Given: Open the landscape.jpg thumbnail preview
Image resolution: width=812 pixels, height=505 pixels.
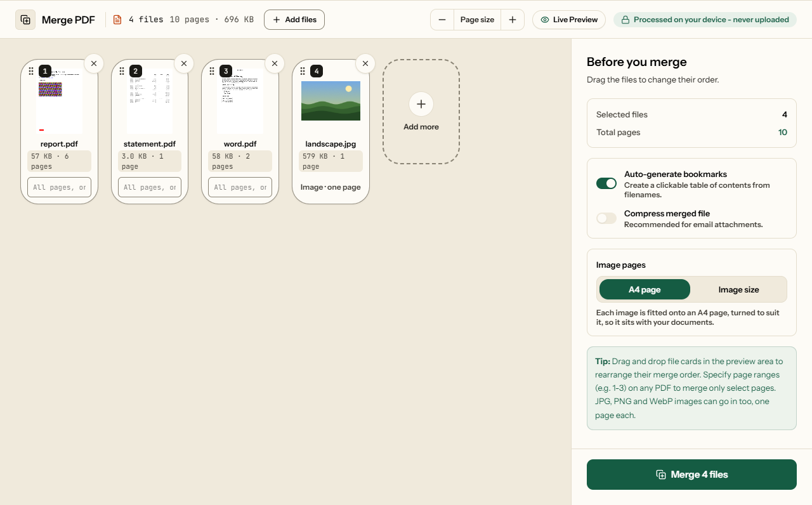Looking at the screenshot, I should [x=331, y=101].
